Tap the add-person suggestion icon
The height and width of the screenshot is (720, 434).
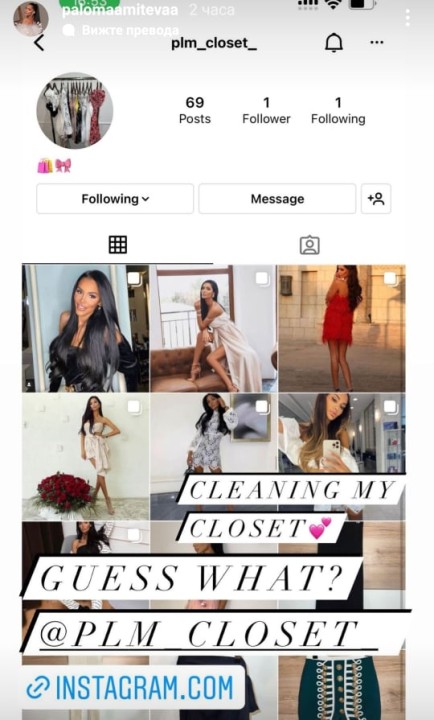click(376, 199)
